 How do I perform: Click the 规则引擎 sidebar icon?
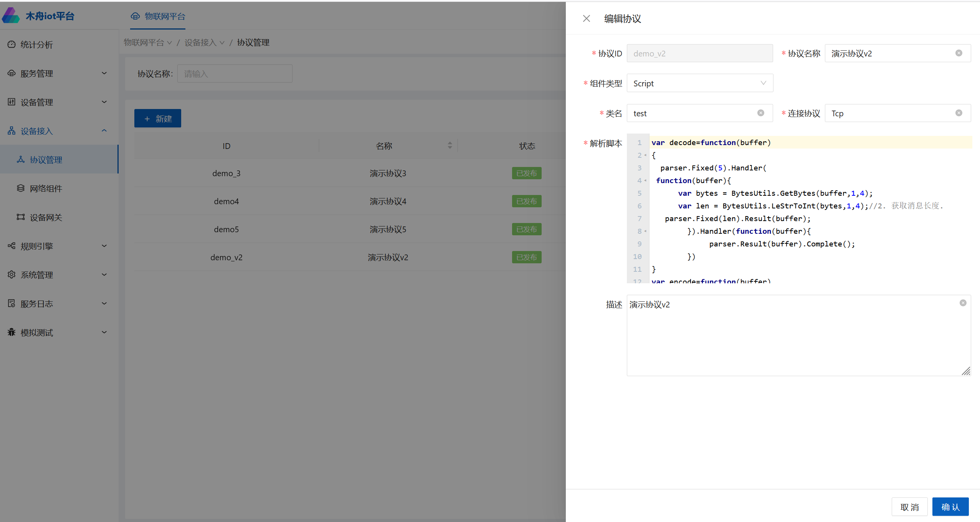12,246
